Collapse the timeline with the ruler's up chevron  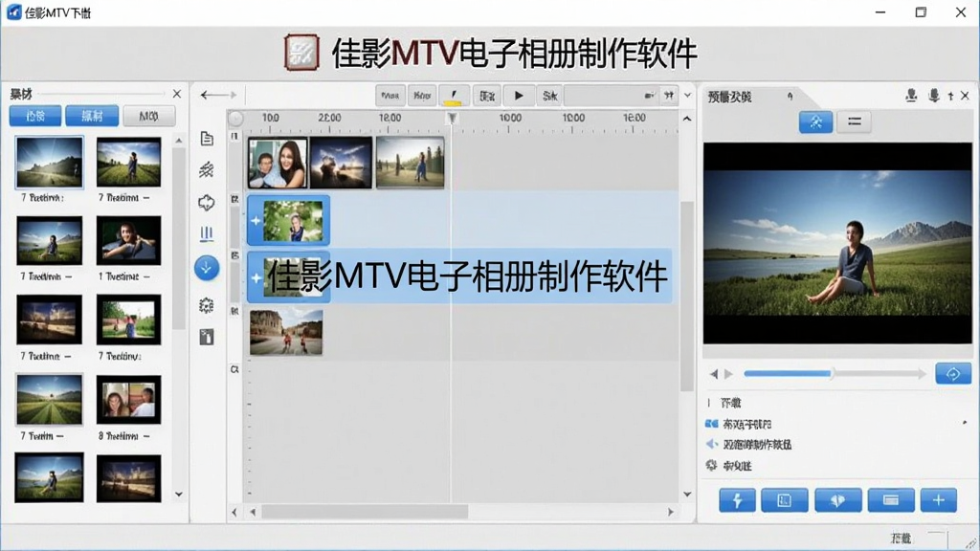click(687, 119)
